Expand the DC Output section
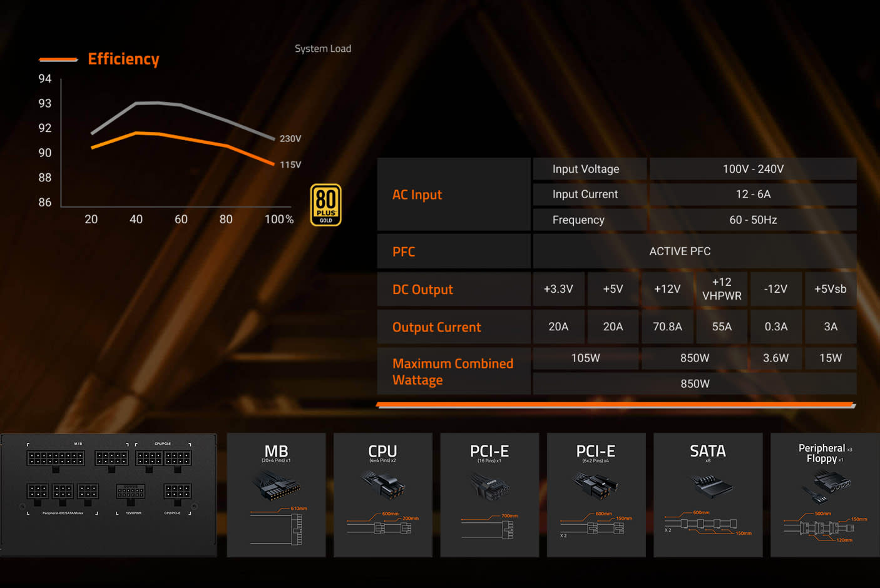This screenshot has height=588, width=880. 422,289
